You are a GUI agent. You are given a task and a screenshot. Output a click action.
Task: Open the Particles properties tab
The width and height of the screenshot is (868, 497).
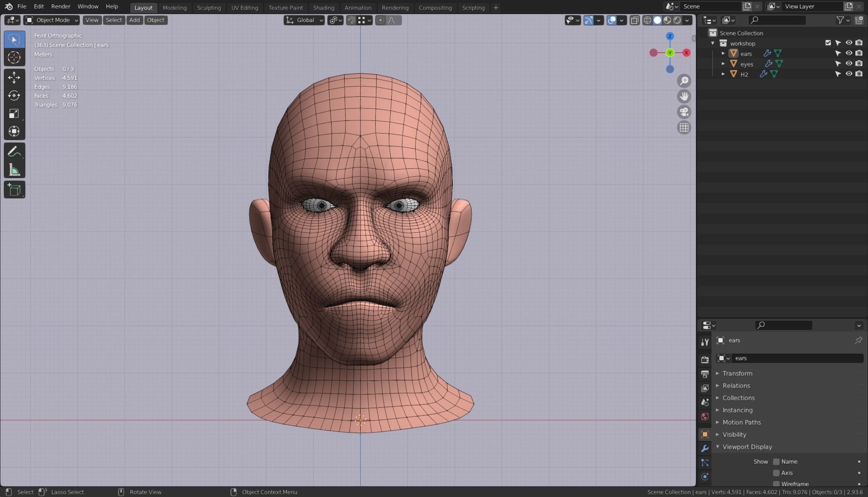coord(704,463)
